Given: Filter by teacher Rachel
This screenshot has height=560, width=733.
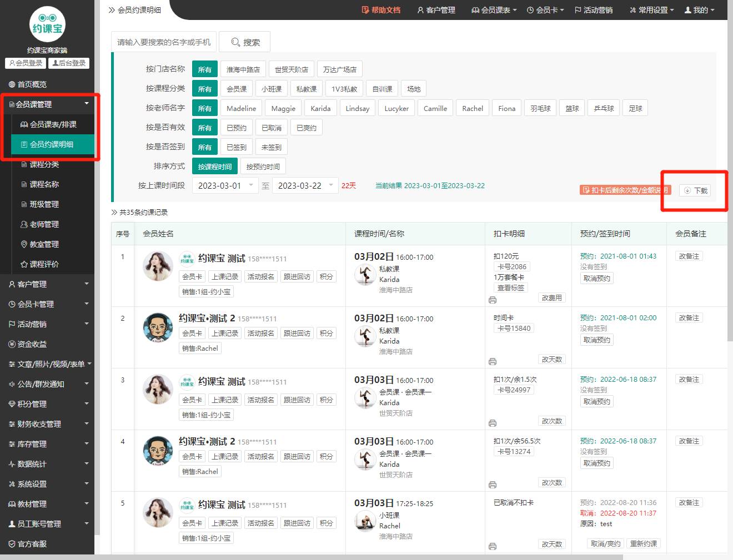Looking at the screenshot, I should click(x=473, y=108).
